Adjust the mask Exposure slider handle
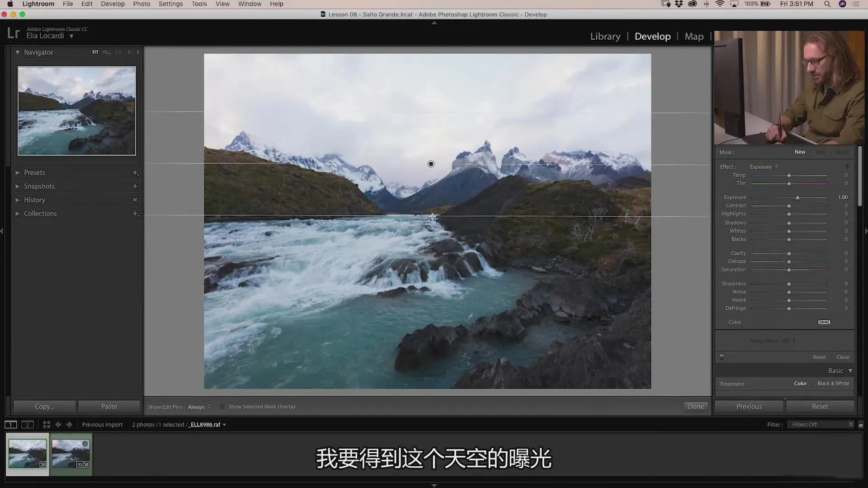Viewport: 868px width, 488px height. coord(798,198)
